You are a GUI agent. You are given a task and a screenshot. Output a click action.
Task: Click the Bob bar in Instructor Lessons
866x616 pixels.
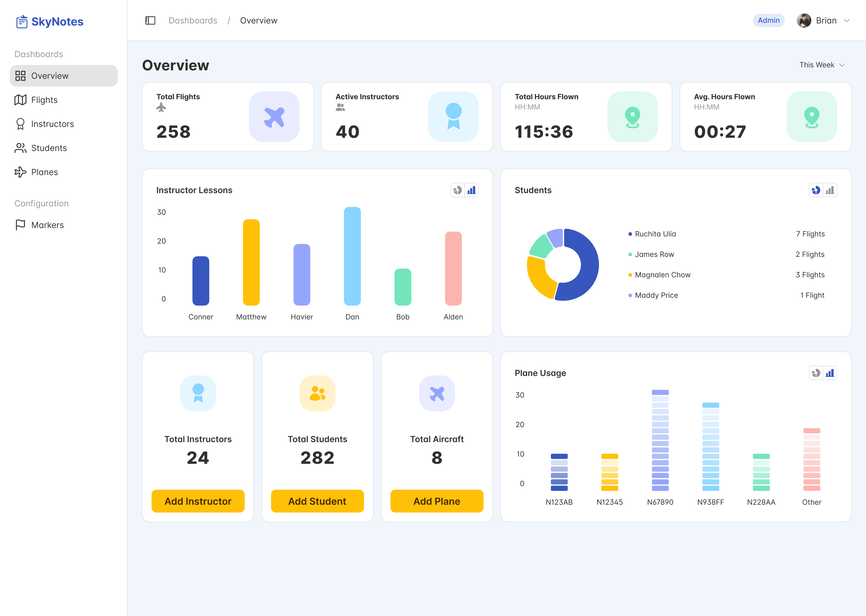pos(403,287)
